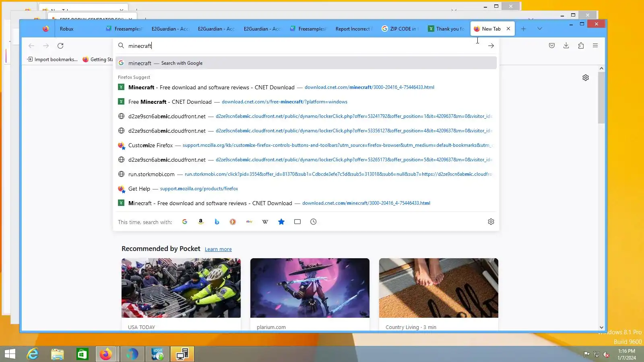The image size is (644, 362).
Task: Open Getting Started bookmark
Action: click(x=98, y=60)
